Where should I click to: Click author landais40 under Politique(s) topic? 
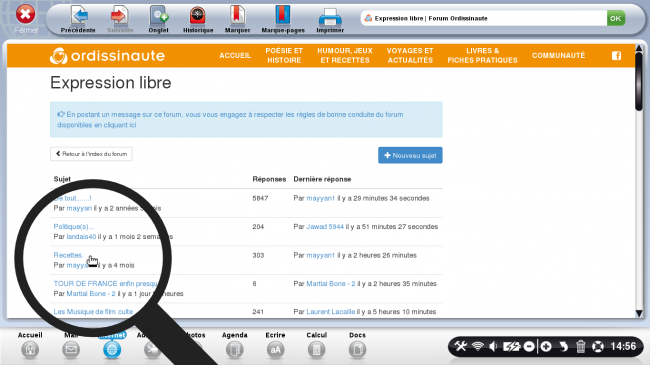81,236
